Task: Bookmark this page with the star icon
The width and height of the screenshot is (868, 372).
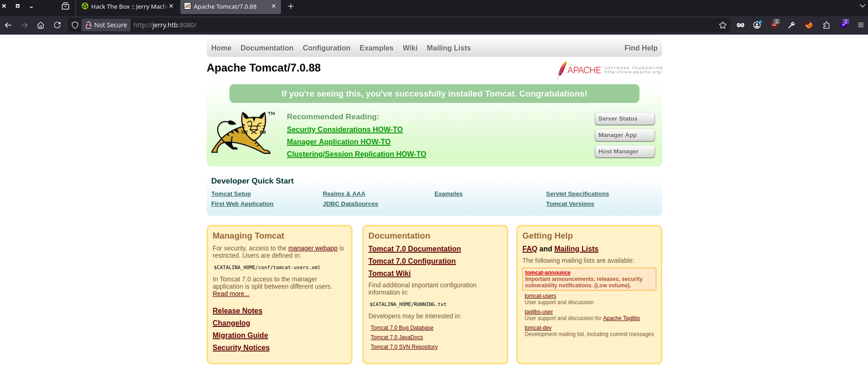Action: pos(723,25)
